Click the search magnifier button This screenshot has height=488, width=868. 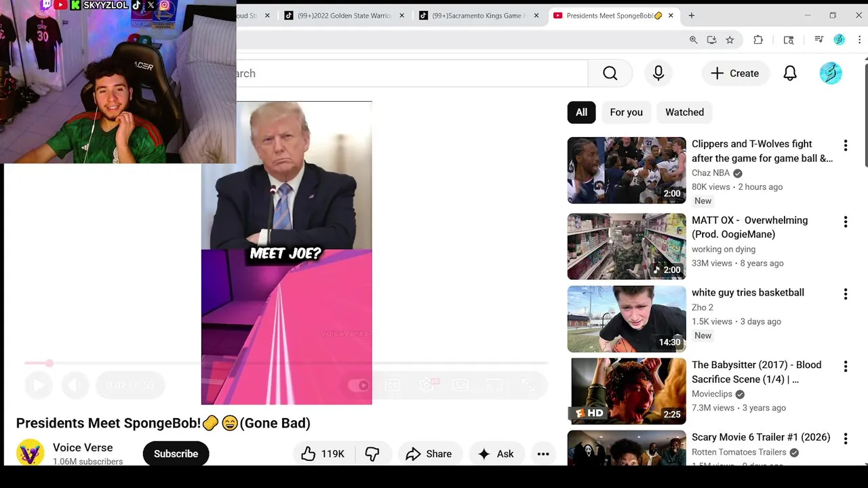pyautogui.click(x=610, y=73)
